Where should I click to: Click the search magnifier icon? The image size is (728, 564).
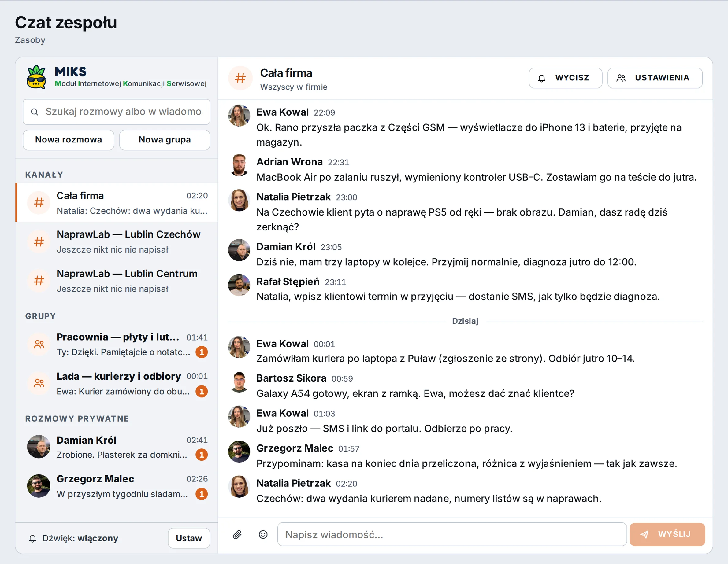coord(34,112)
